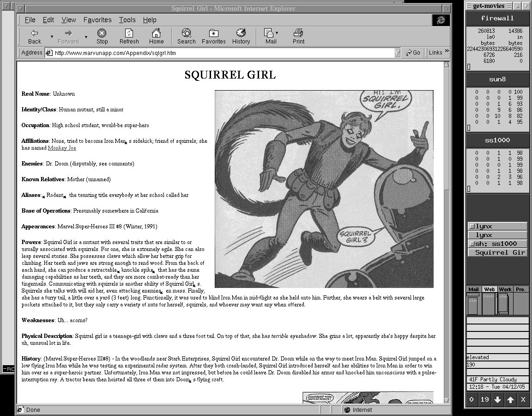Click the scroll-down arrow of the page scrollbar
Image resolution: width=532 pixels, height=416 pixels.
tap(447, 400)
